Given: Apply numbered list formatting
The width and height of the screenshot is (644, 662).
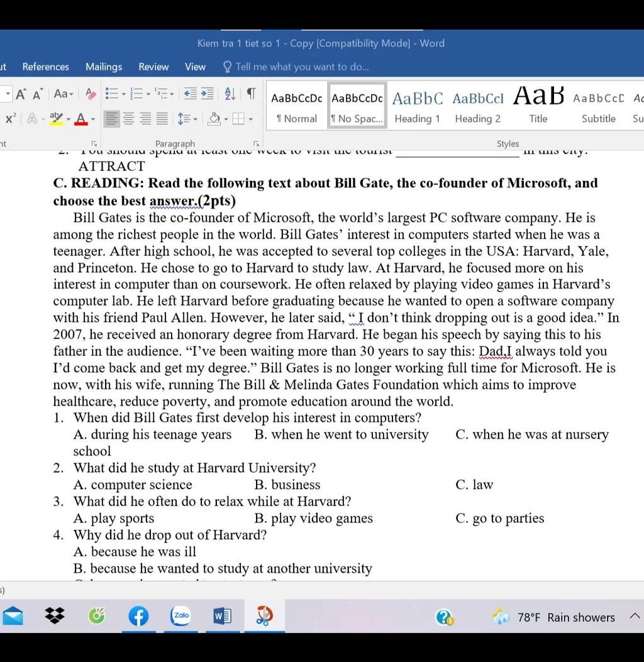Looking at the screenshot, I should pyautogui.click(x=136, y=93).
